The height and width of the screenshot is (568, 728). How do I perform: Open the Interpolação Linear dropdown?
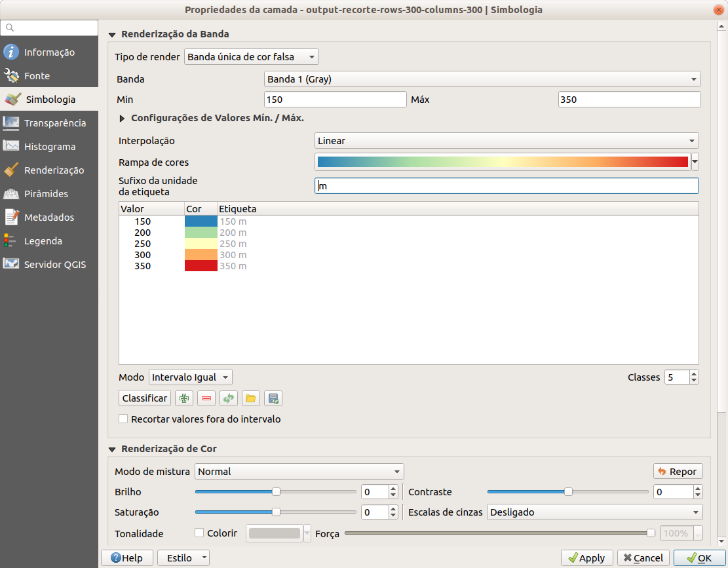coord(506,141)
